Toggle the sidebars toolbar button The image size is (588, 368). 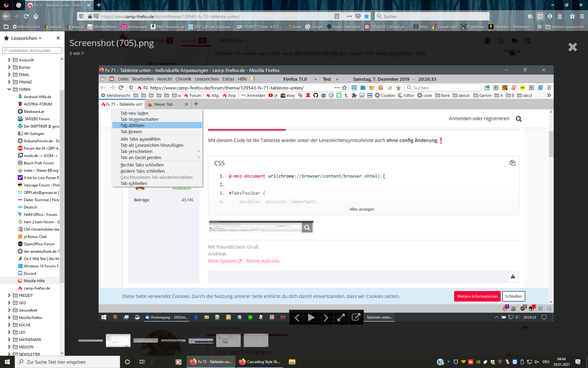pos(540,16)
